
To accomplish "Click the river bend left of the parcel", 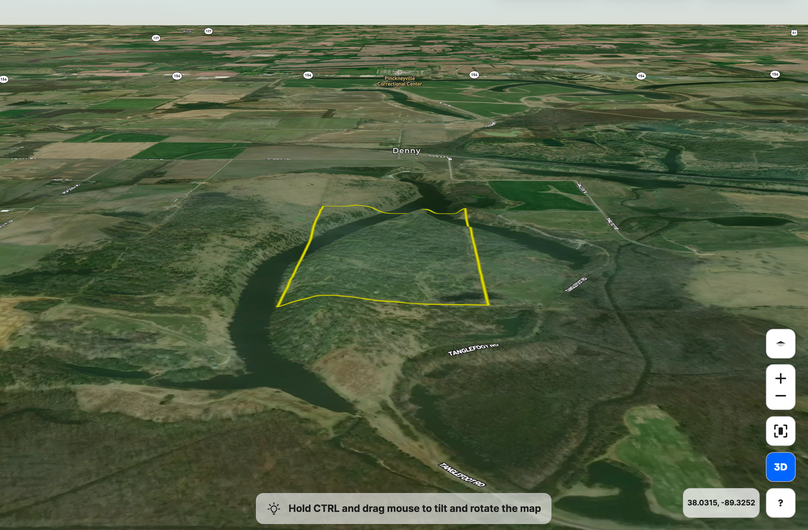I will pyautogui.click(x=257, y=320).
